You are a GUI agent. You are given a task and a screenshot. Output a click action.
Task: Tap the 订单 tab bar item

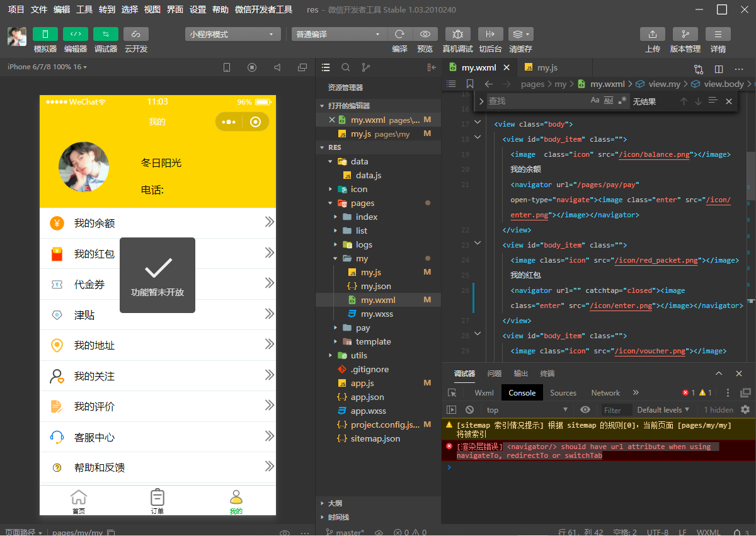pyautogui.click(x=157, y=501)
